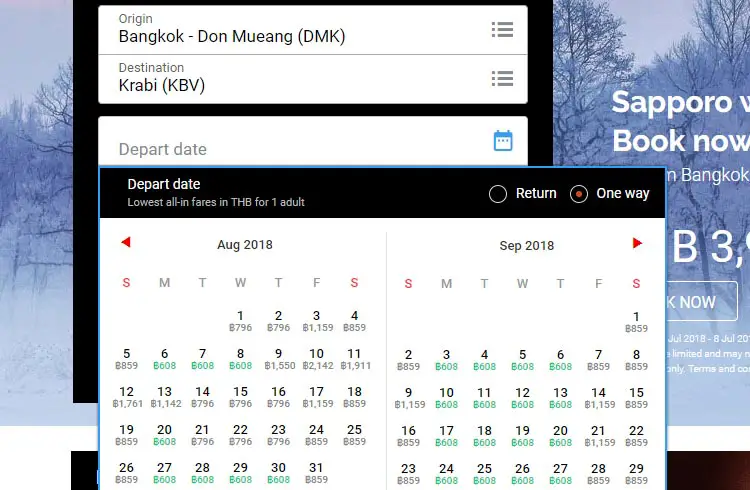Go to previous month with red left arrow
Screen dimensions: 750x490
(x=125, y=243)
